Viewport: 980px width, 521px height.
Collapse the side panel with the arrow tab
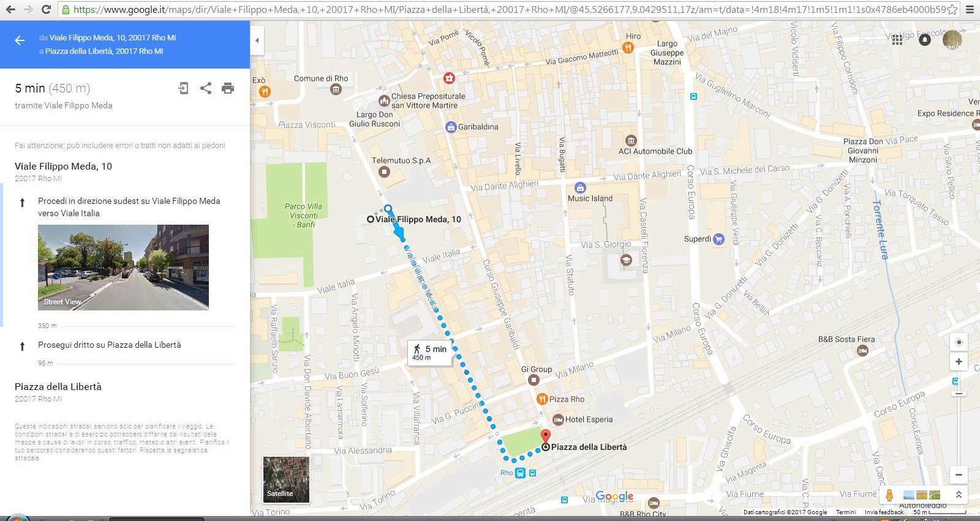257,40
